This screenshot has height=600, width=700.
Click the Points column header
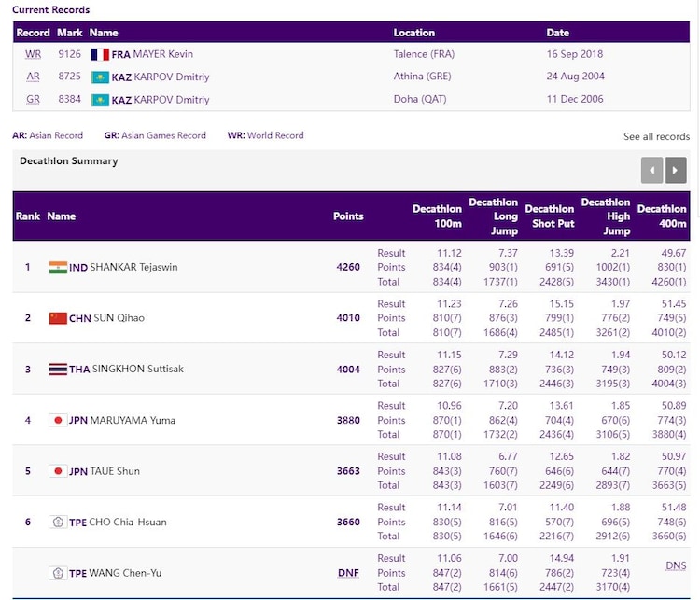[348, 216]
